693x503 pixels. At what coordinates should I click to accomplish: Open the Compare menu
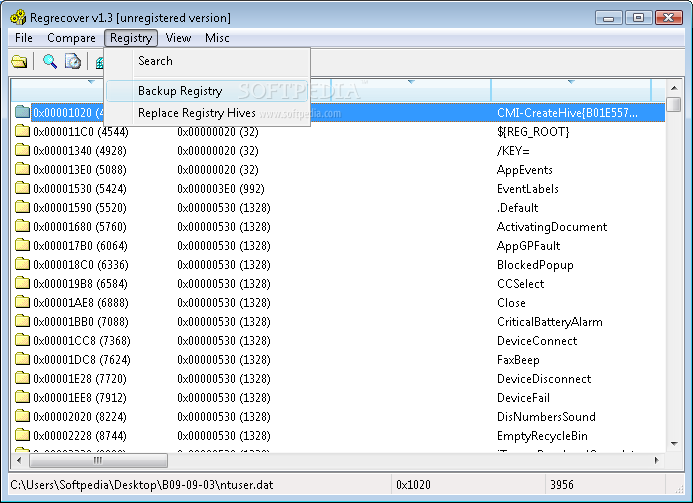(x=71, y=38)
